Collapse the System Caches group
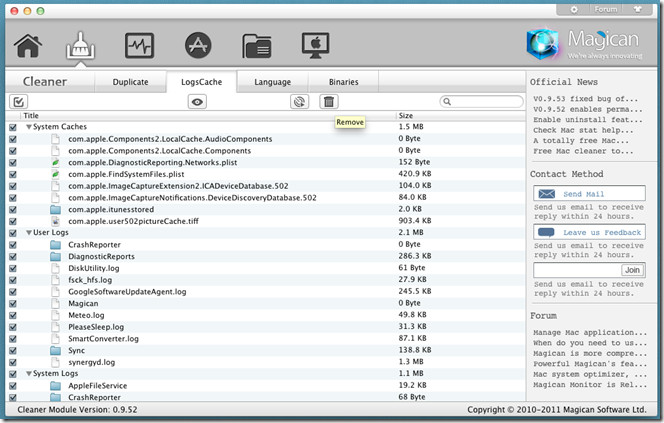 click(29, 127)
